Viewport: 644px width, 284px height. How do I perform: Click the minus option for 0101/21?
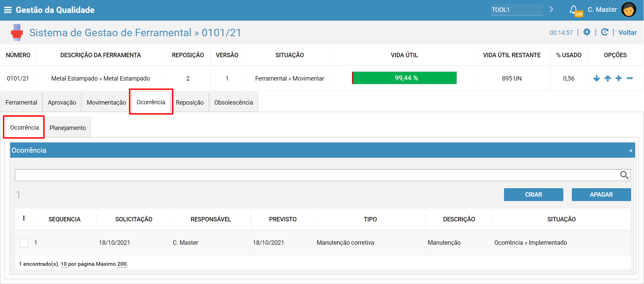point(630,79)
